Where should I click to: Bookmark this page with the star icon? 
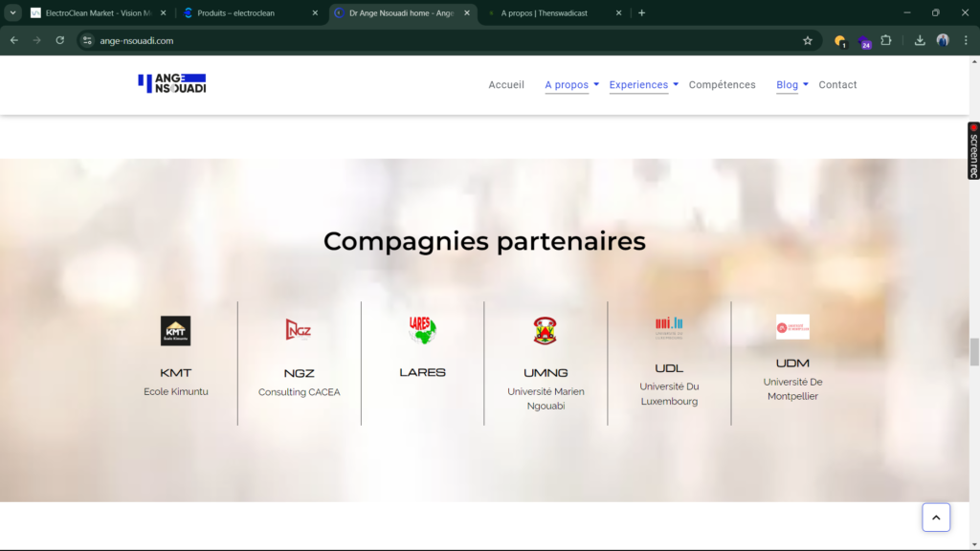pyautogui.click(x=808, y=40)
